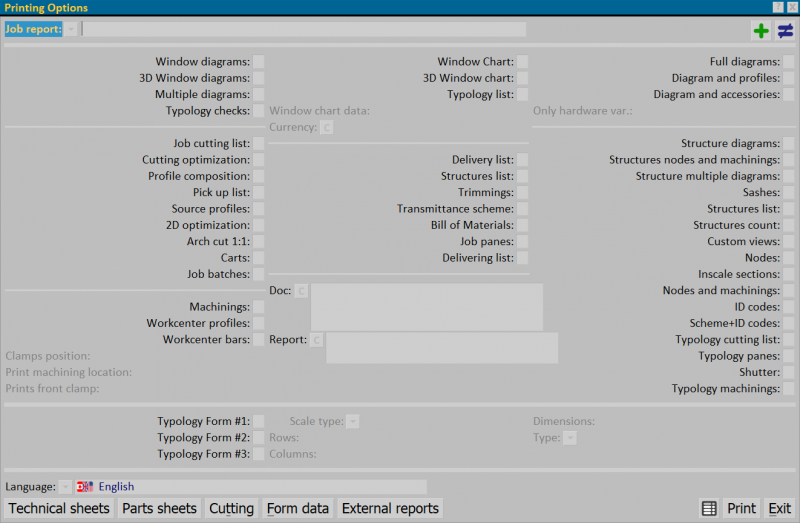Enable the Bill of Materials checkbox
Viewport: 800px width, 523px height.
[x=522, y=225]
